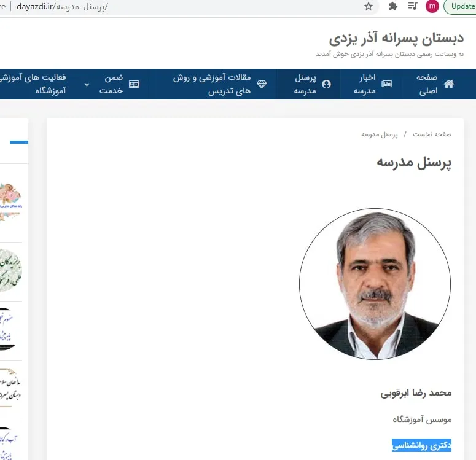
Task: Click the circular portrait of محمد رضا ابرقویی
Action: click(375, 284)
